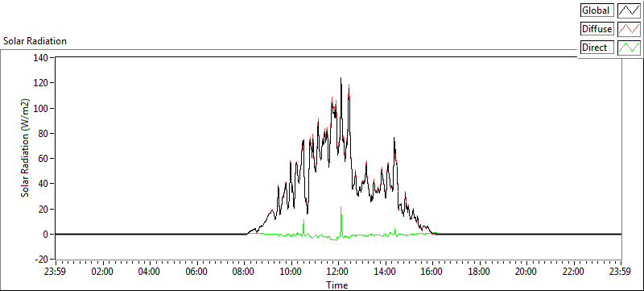Click the Global plot legend label
This screenshot has height=291, width=644.
coord(597,10)
